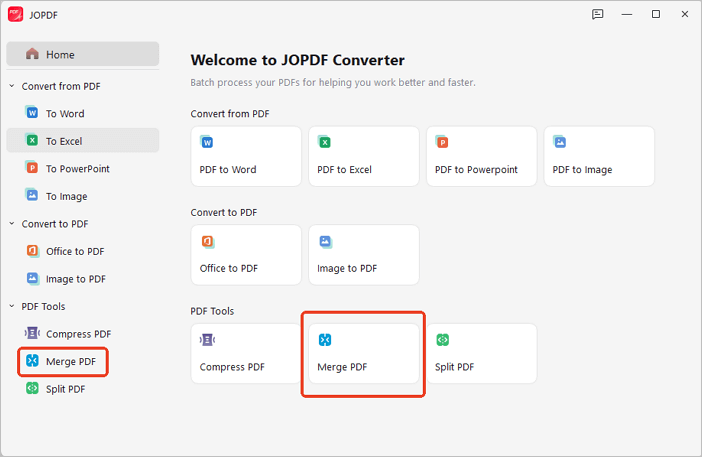
Task: Open Office to PDF in the sidebar
Action: click(x=83, y=251)
